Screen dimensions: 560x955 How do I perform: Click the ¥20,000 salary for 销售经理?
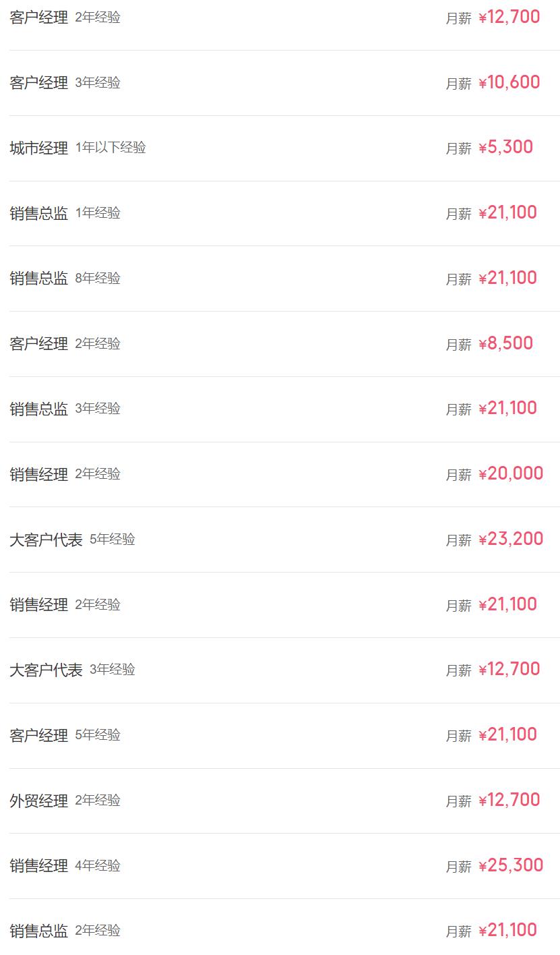click(x=510, y=473)
